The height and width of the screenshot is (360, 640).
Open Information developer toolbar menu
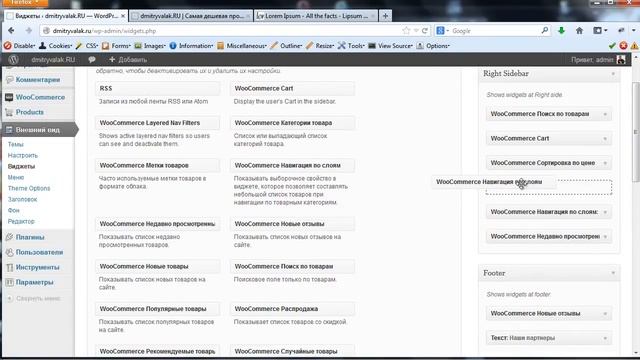[x=191, y=46]
